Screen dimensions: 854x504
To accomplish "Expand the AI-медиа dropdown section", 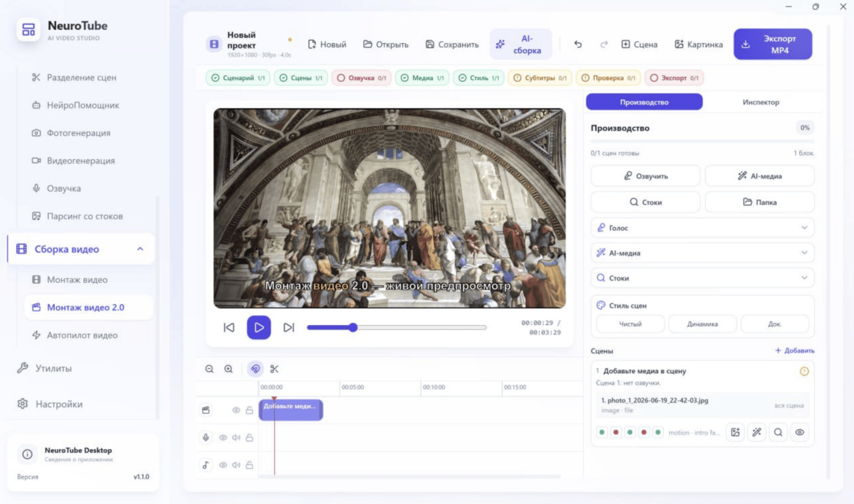I will (x=703, y=253).
